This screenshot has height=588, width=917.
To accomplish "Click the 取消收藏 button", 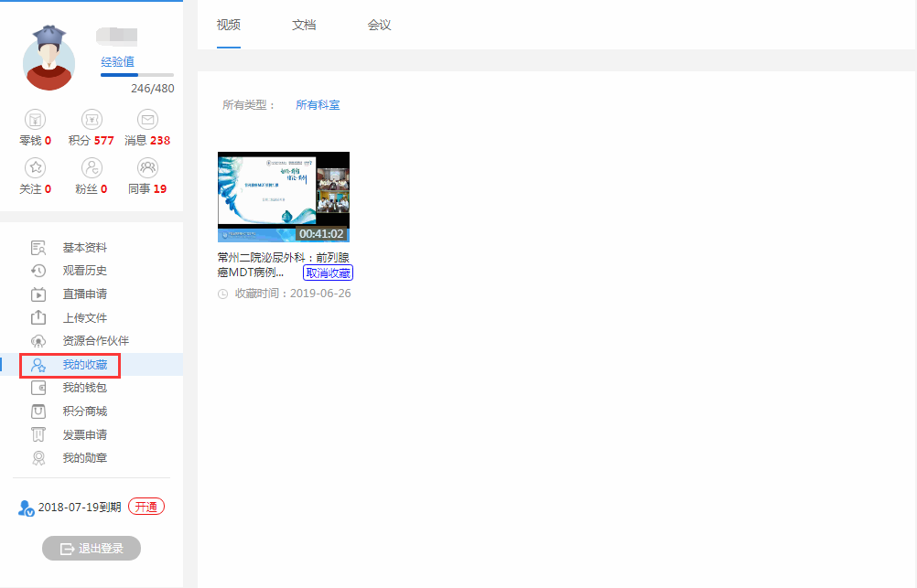I will [x=328, y=273].
